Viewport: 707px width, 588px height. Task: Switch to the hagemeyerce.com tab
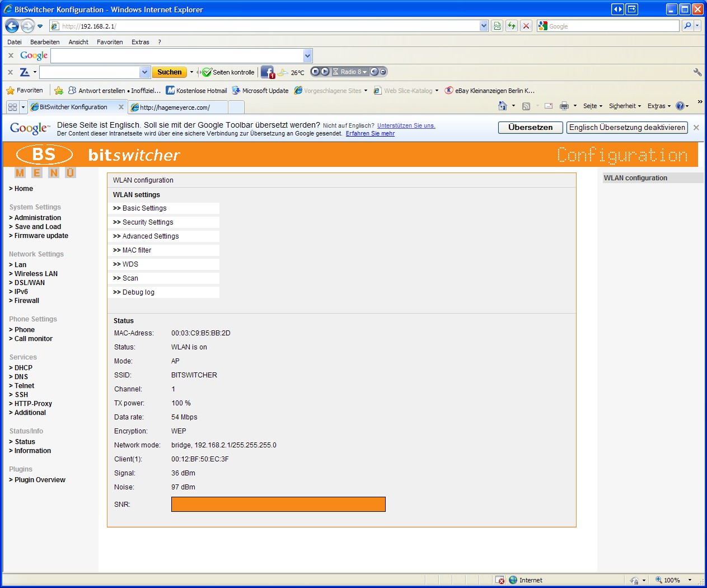point(178,108)
